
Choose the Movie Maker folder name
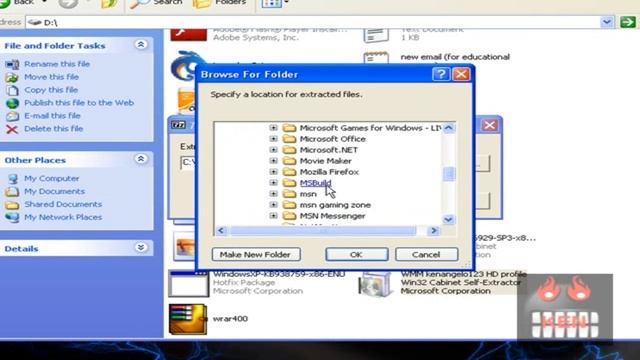pyautogui.click(x=325, y=161)
